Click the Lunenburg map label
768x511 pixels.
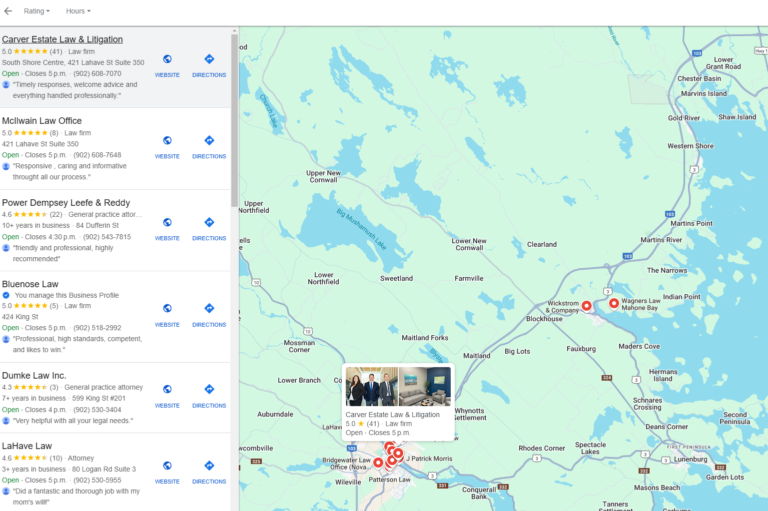coord(691,459)
